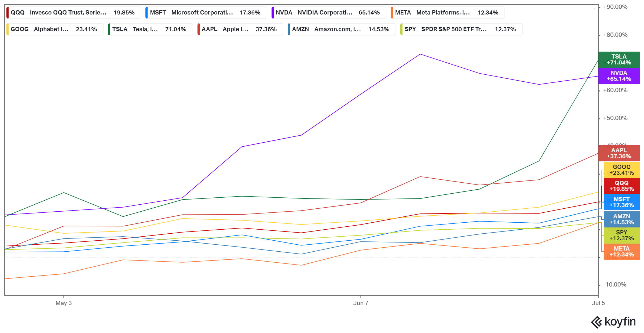Click the Jun 7 date axis label
The width and height of the screenshot is (644, 333).
coord(361,303)
